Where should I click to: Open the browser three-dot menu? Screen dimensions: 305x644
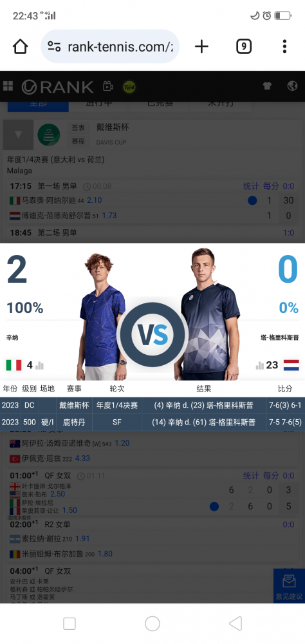[284, 46]
